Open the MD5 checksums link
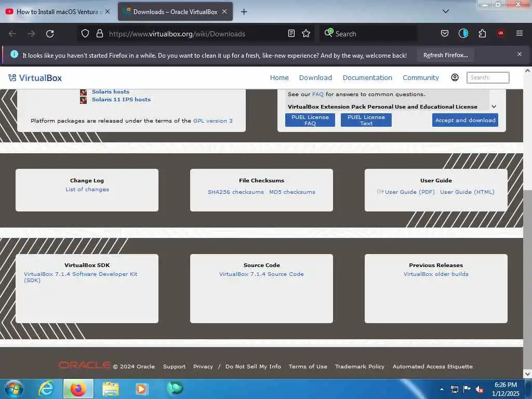 pos(292,192)
